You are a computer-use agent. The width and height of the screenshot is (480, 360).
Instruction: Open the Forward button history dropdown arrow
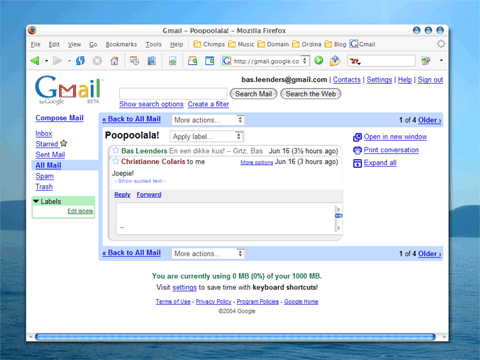(69, 61)
